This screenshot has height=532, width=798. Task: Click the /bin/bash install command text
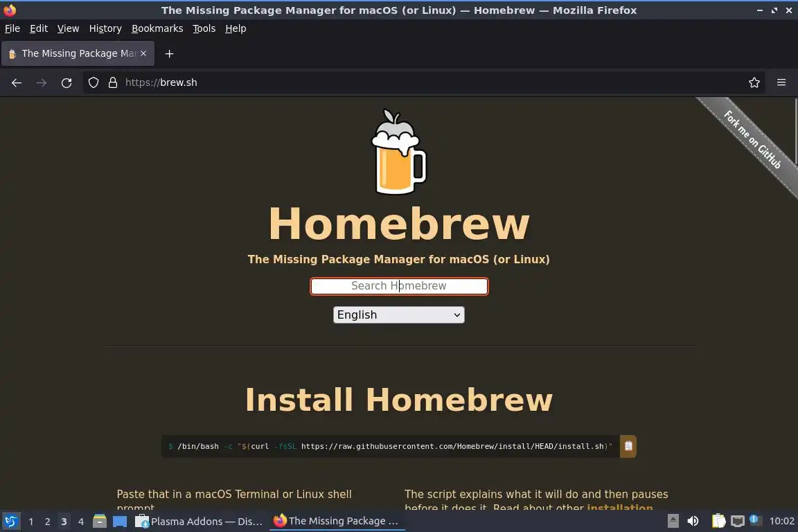click(390, 446)
